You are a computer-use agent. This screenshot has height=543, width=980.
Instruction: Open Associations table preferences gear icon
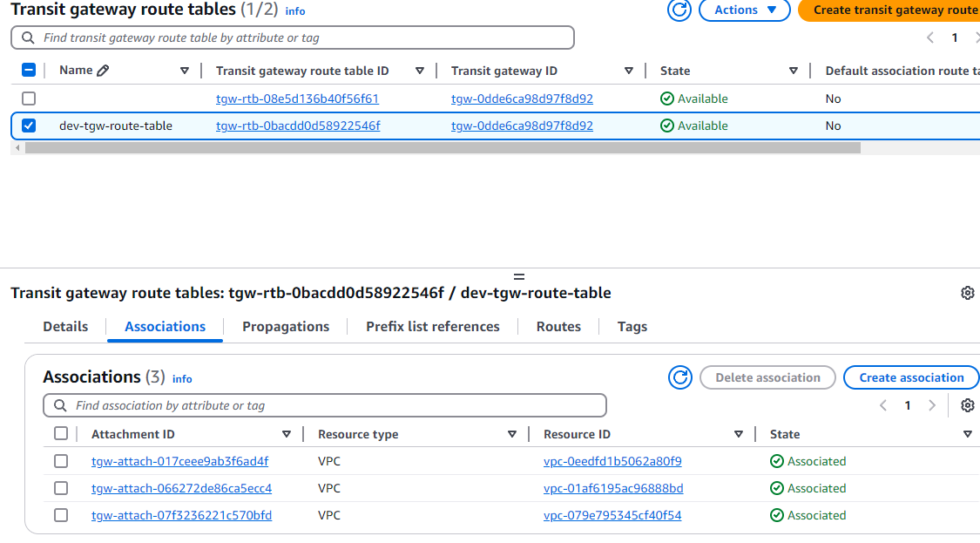coord(967,405)
